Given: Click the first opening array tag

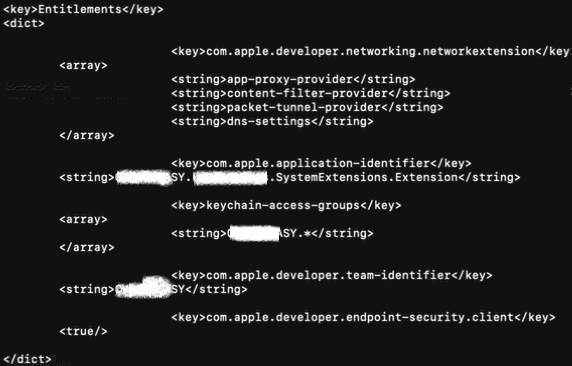Looking at the screenshot, I should click(x=83, y=66).
